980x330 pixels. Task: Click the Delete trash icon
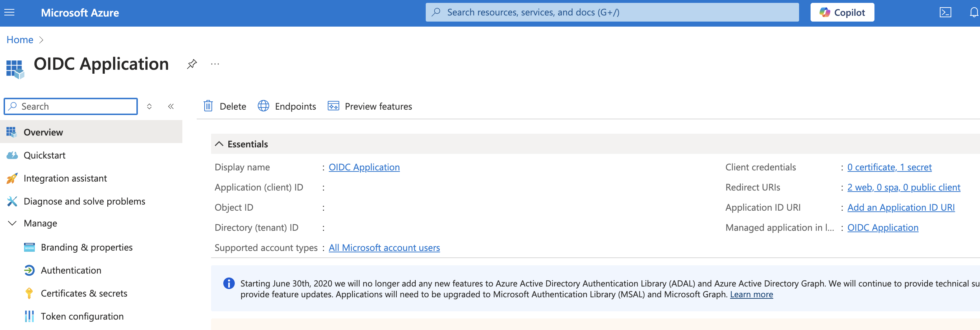[208, 106]
